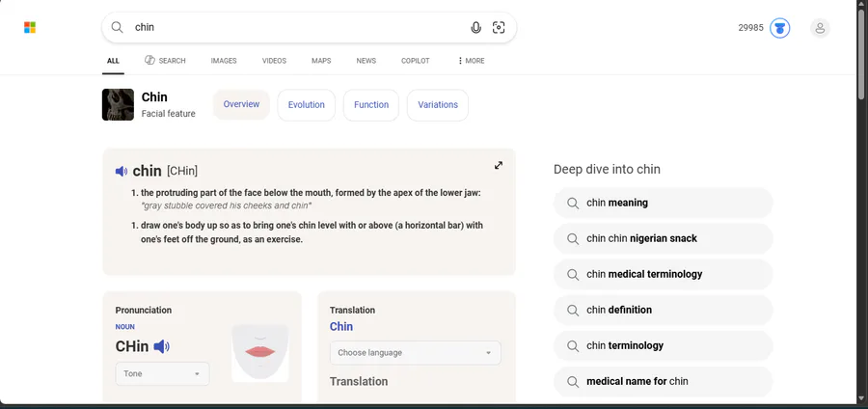Click the lips pronunciation thumbnail image
Viewport: 868px width, 409px height.
tap(260, 352)
